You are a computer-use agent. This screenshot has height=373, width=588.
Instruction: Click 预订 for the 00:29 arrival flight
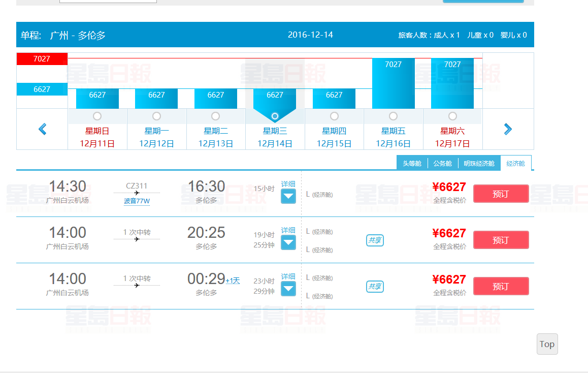(x=501, y=286)
